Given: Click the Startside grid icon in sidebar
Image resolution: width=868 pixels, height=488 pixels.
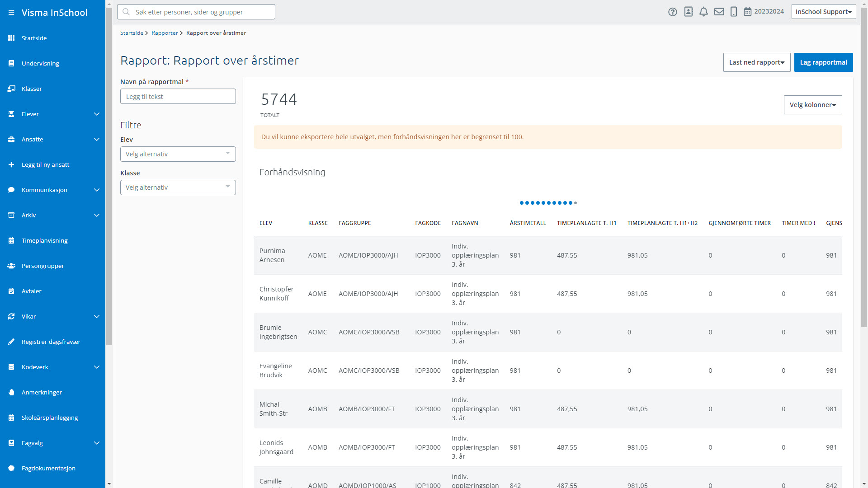Looking at the screenshot, I should [11, 38].
